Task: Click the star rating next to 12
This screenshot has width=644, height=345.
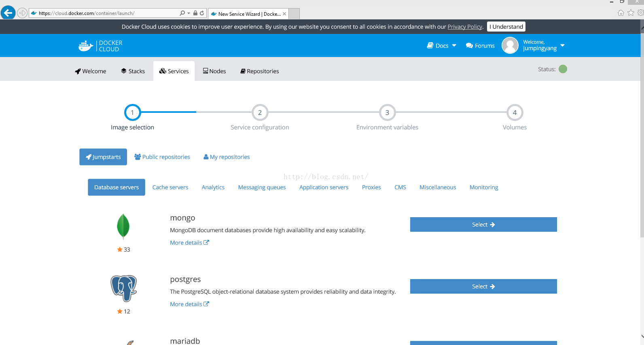Action: click(x=120, y=311)
